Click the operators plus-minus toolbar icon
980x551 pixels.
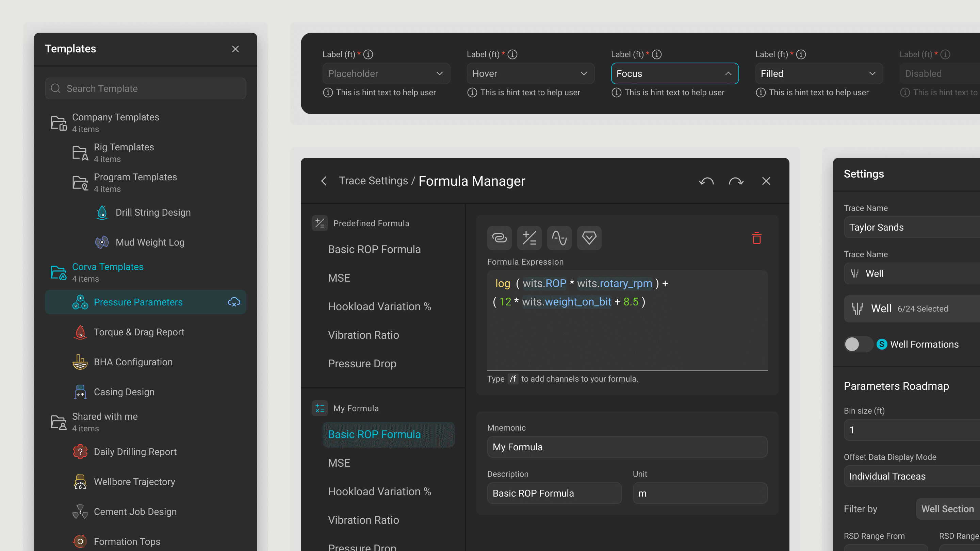tap(529, 238)
